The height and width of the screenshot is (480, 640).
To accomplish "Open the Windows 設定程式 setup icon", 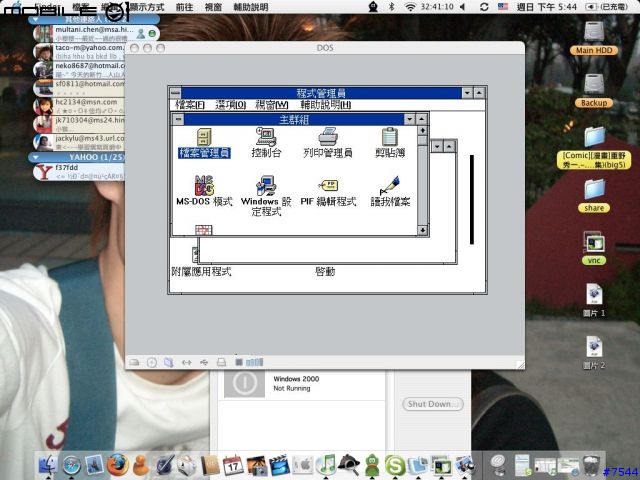I will (x=266, y=196).
